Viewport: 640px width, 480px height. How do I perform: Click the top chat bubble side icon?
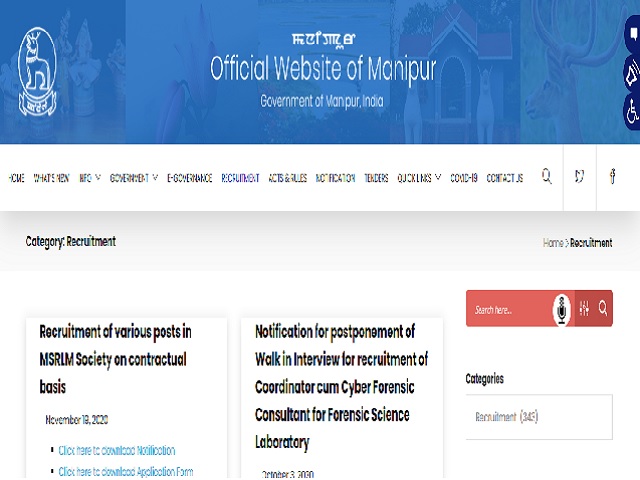pyautogui.click(x=633, y=33)
